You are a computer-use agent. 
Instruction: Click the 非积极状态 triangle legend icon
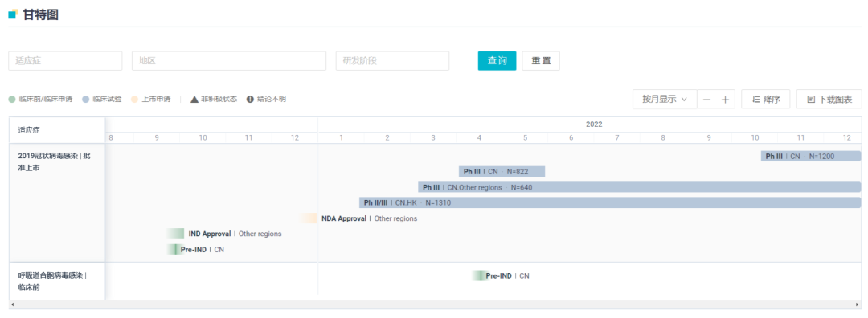194,100
